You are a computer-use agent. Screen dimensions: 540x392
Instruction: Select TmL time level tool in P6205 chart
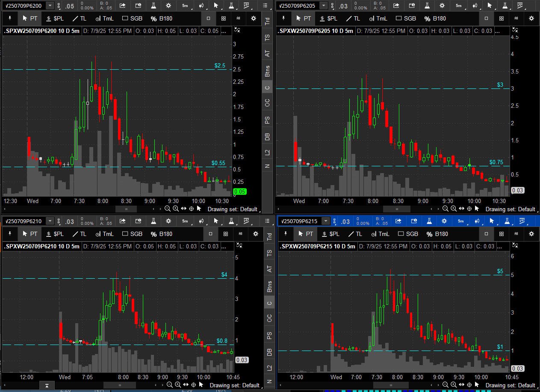(378, 18)
